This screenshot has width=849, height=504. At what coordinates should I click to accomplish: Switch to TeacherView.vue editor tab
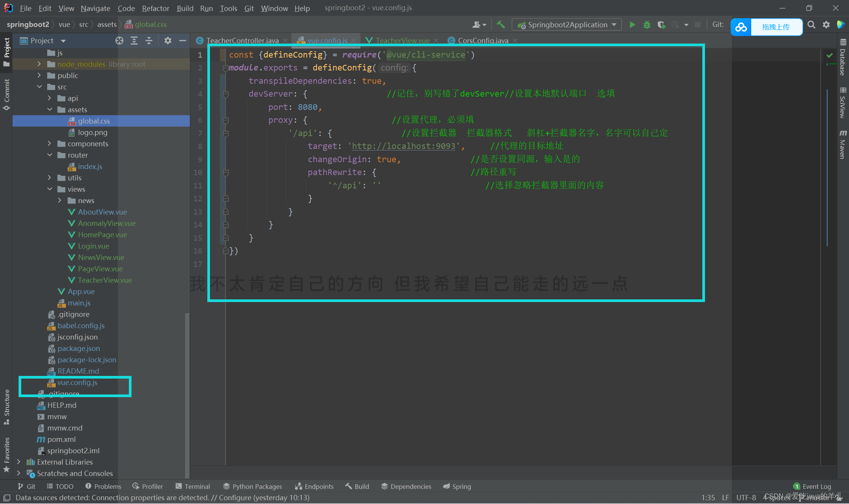tap(402, 41)
